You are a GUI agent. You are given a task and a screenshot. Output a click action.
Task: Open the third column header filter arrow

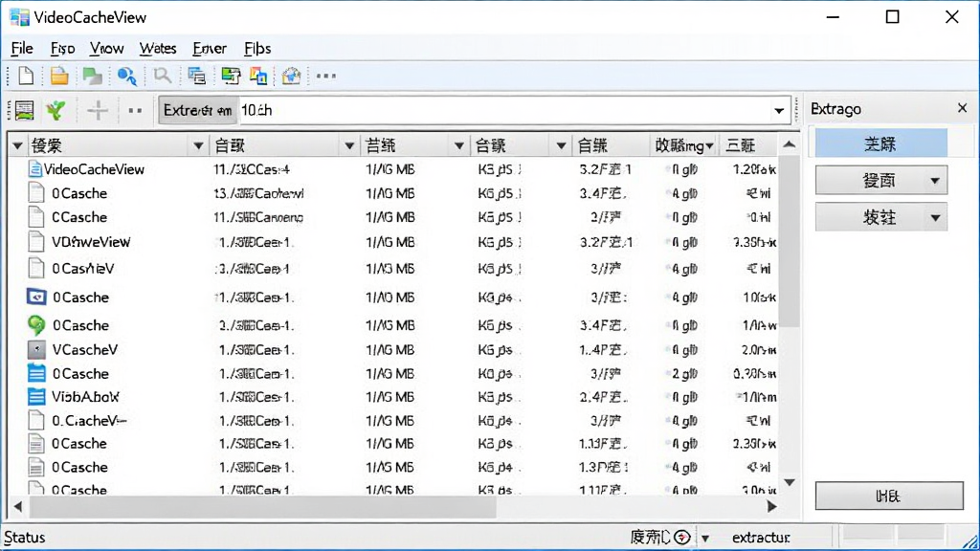458,146
